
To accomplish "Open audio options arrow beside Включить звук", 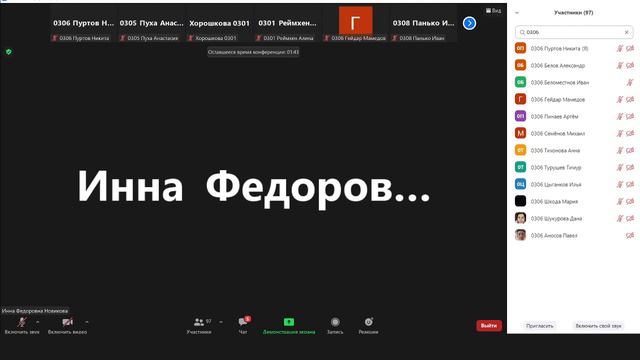I will (38, 322).
